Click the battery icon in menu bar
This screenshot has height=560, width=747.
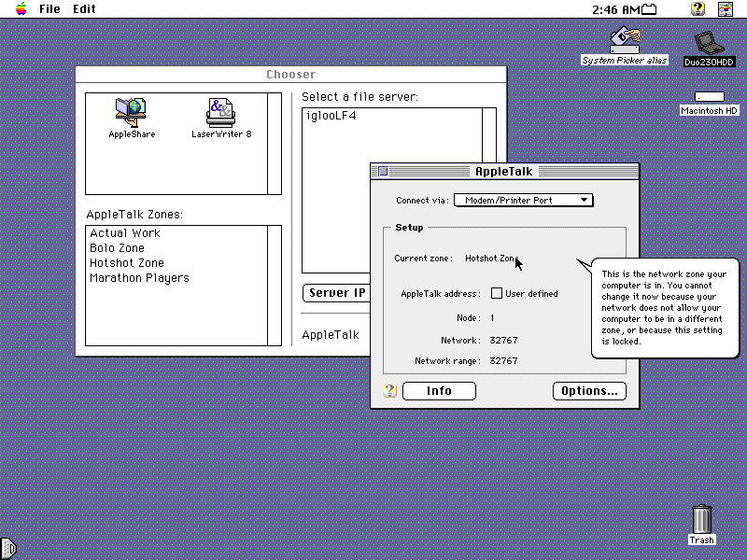(x=649, y=9)
